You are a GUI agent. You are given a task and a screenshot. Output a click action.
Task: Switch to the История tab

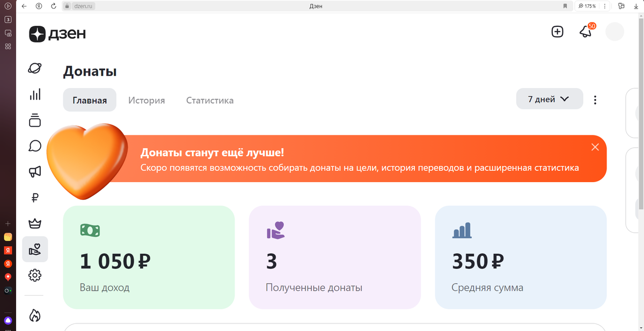click(146, 100)
